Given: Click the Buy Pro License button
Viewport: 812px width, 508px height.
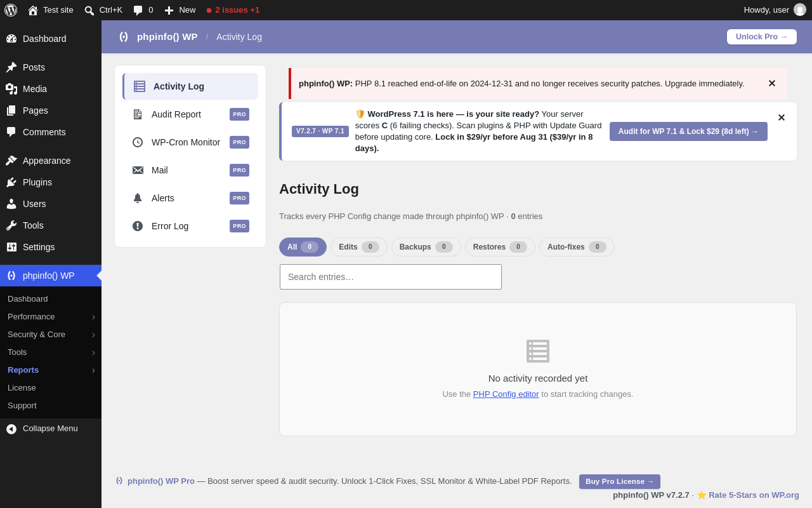Looking at the screenshot, I should pyautogui.click(x=620, y=481).
